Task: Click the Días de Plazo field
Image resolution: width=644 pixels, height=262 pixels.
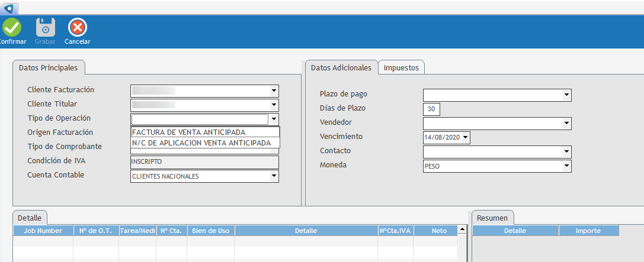Action: click(431, 109)
